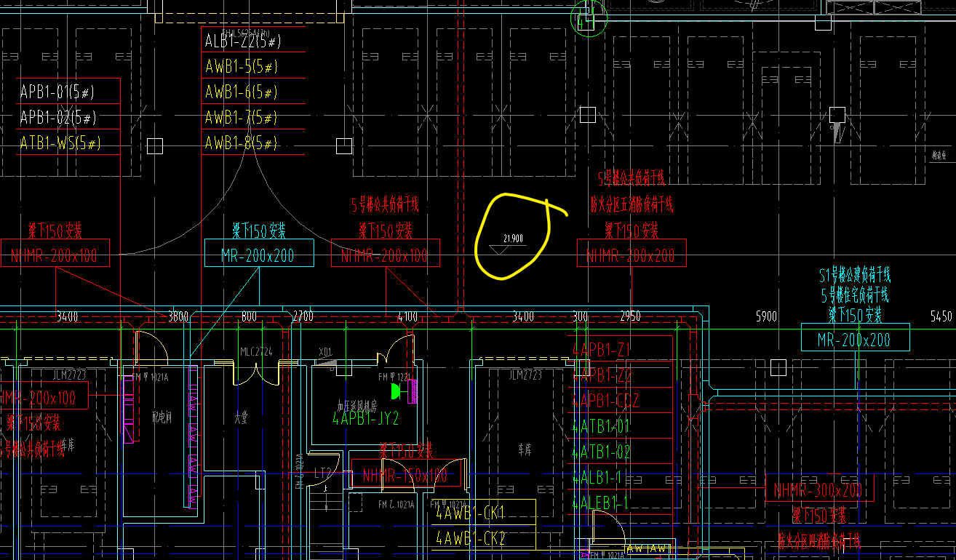The height and width of the screenshot is (560, 956).
Task: Click the NHMR-300x200 cable tray label
Action: click(818, 490)
